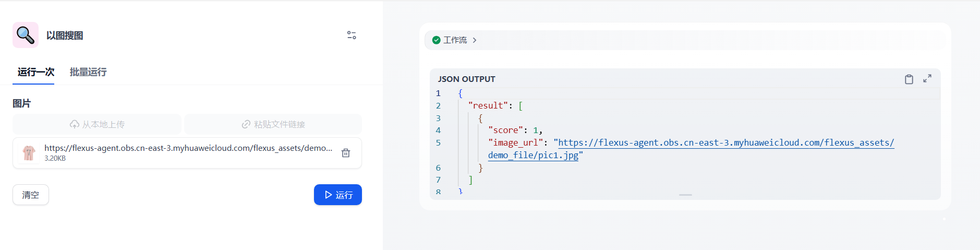Open the image_url link on line 5

tap(726, 142)
